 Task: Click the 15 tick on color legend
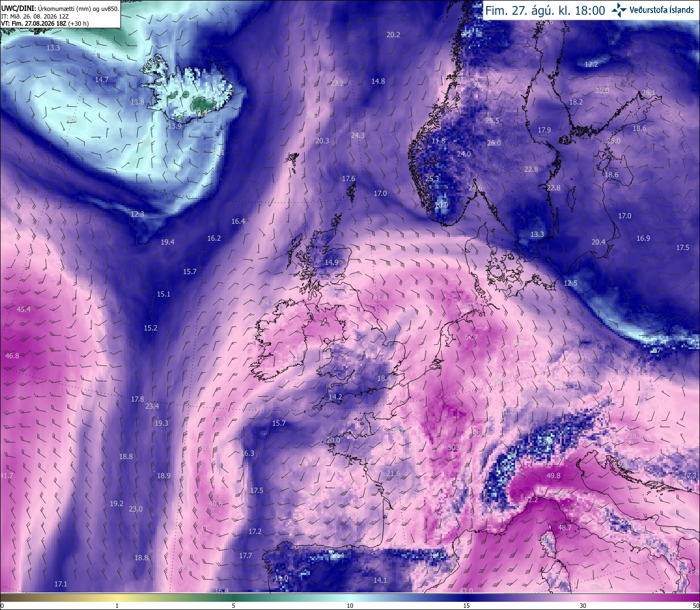click(x=466, y=605)
